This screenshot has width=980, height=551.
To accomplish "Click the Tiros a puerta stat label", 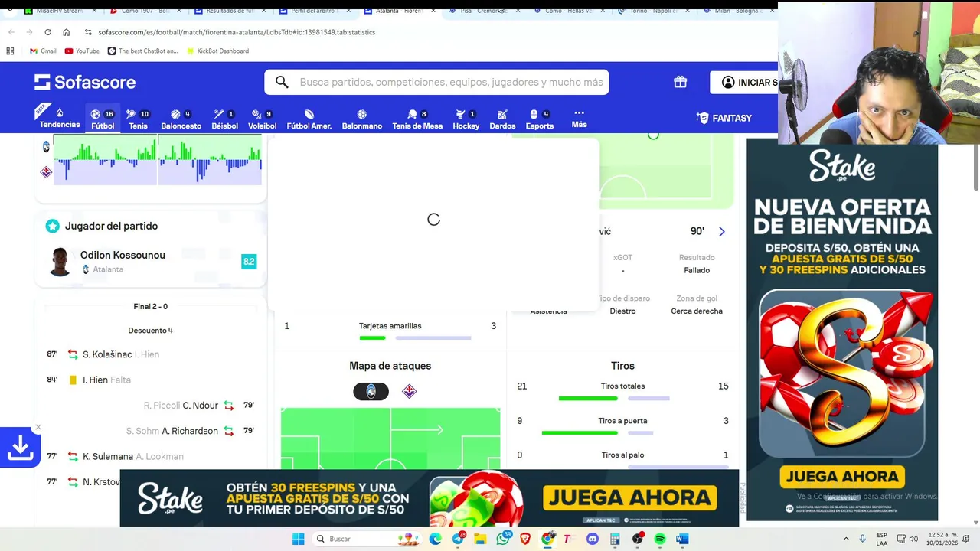I will click(622, 420).
